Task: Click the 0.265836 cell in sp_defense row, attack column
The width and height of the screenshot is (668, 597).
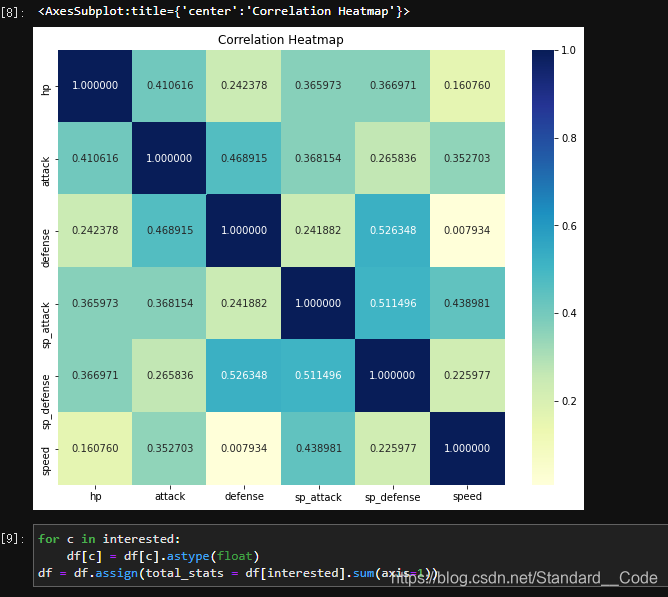Action: (169, 375)
